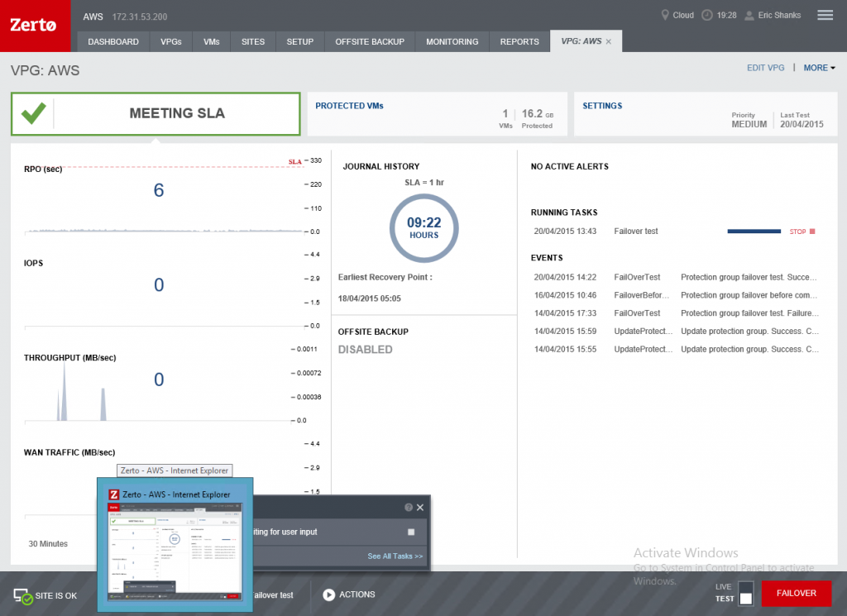Viewport: 847px width, 616px height.
Task: Go to the Setup tab
Action: (299, 41)
